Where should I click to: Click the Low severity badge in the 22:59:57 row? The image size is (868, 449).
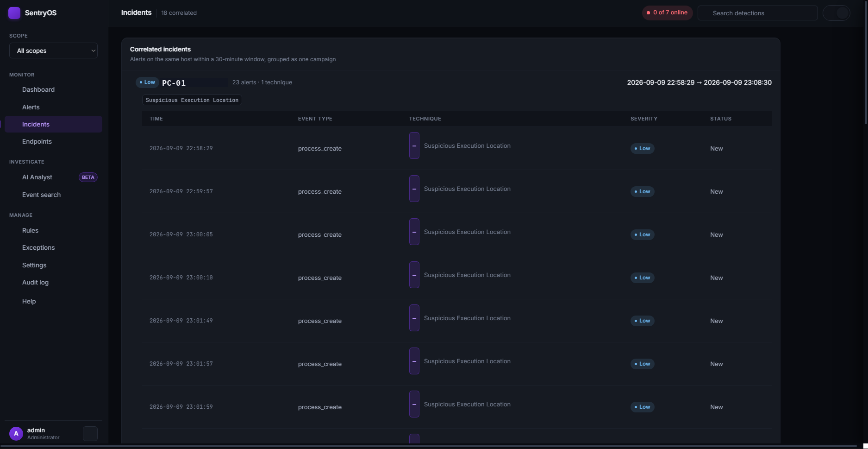(x=642, y=191)
